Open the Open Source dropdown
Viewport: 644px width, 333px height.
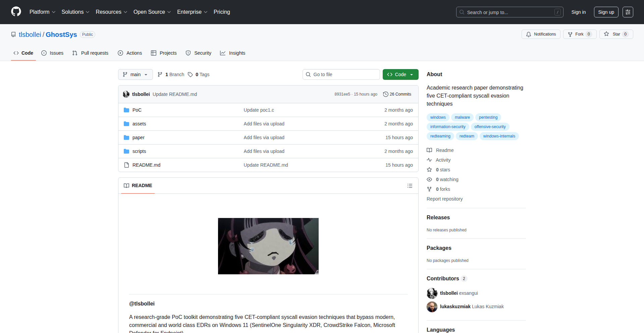[x=152, y=12]
